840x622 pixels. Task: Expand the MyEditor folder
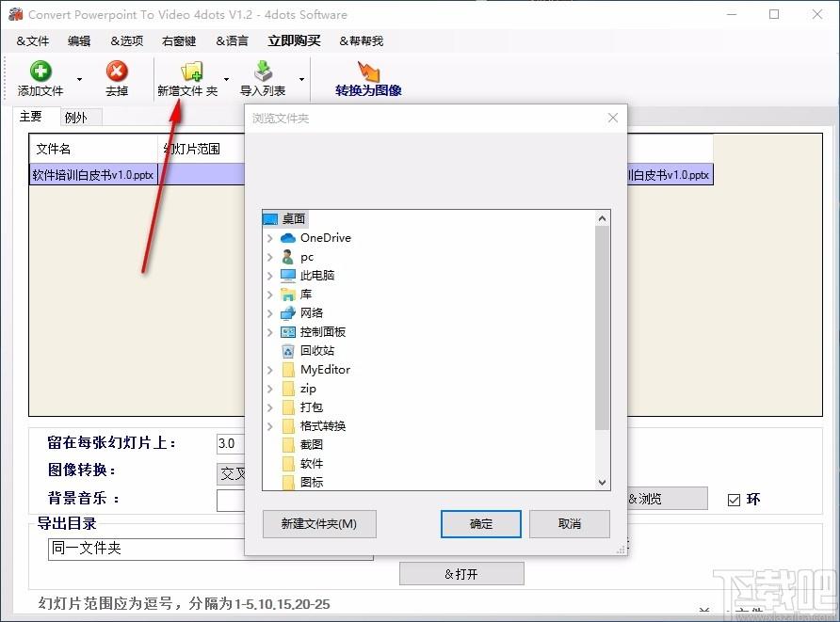point(270,370)
